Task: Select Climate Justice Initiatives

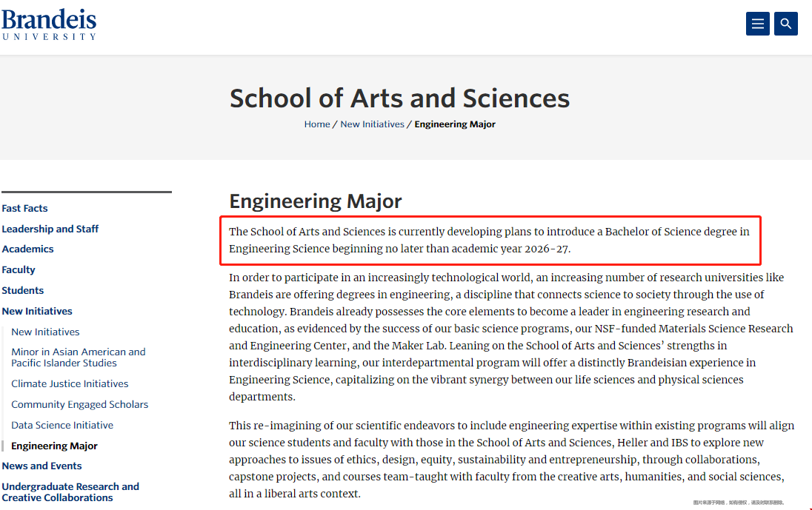Action: pos(70,383)
